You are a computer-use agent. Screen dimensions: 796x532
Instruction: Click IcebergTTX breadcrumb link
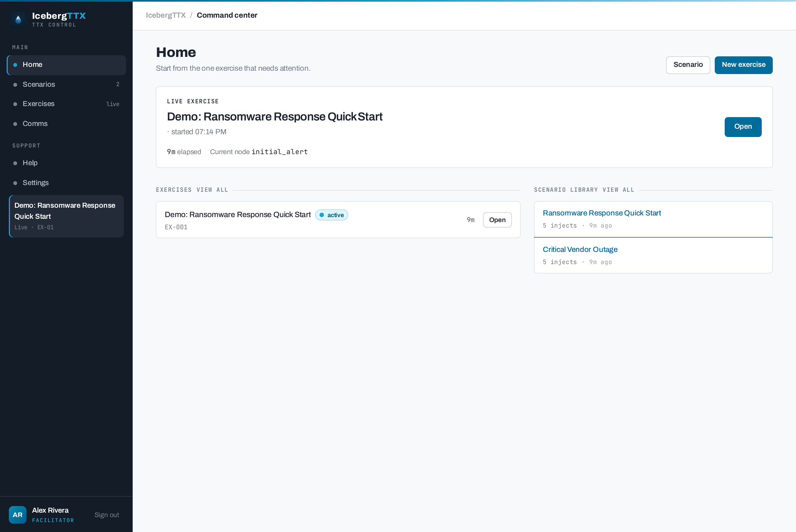166,15
